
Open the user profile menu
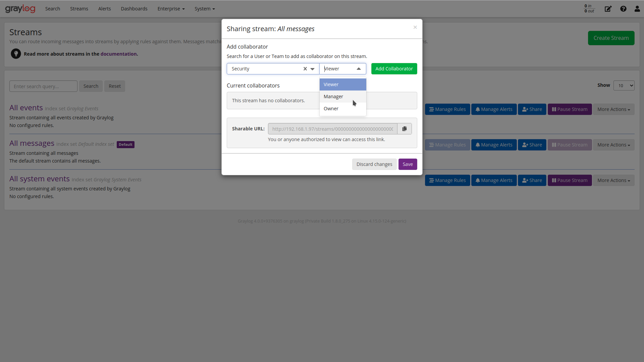point(637,9)
